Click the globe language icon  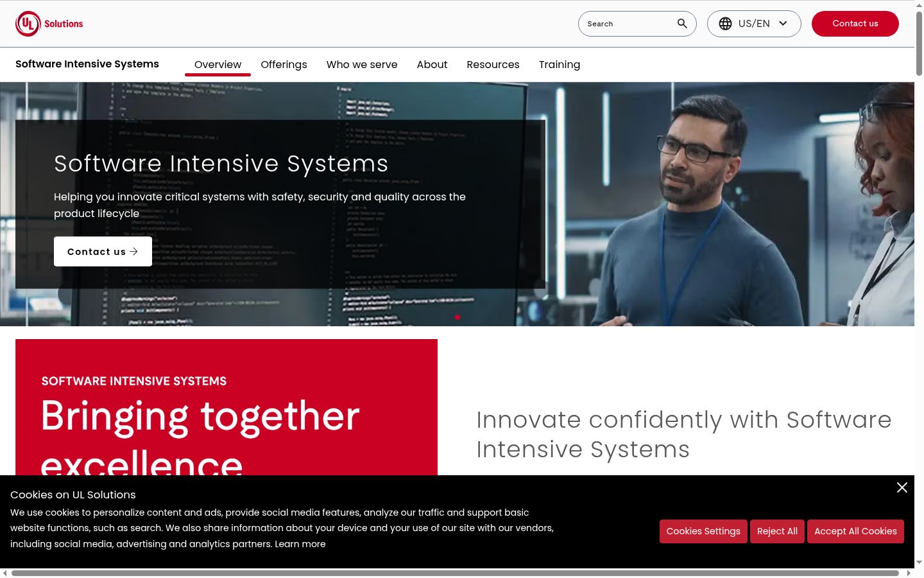(x=725, y=24)
